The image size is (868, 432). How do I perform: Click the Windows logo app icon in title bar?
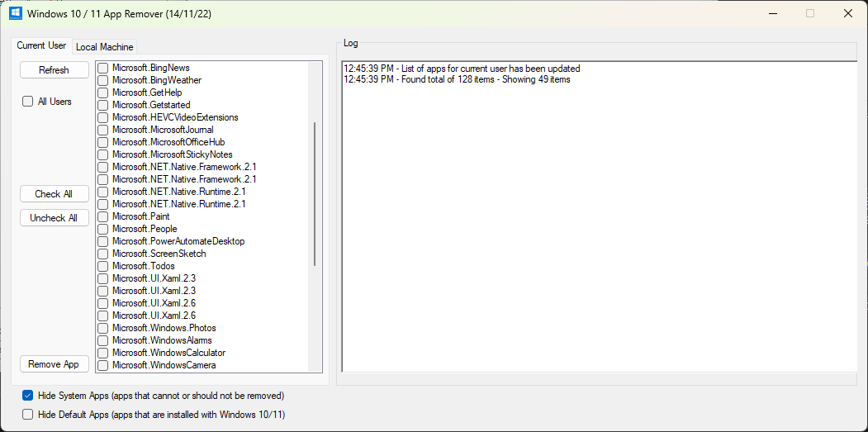click(15, 13)
